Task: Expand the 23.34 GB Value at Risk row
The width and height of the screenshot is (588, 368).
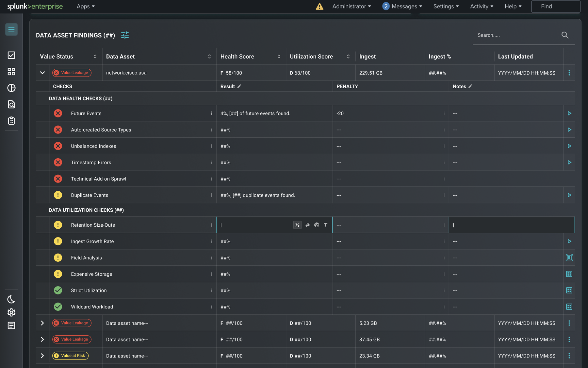Action: (x=42, y=356)
